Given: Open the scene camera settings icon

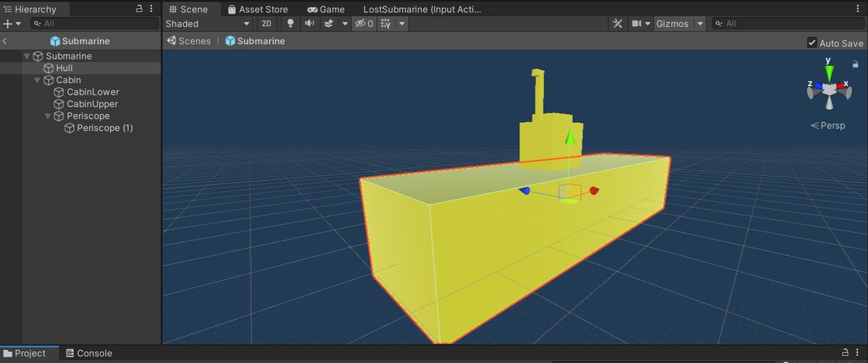Looking at the screenshot, I should click(637, 24).
